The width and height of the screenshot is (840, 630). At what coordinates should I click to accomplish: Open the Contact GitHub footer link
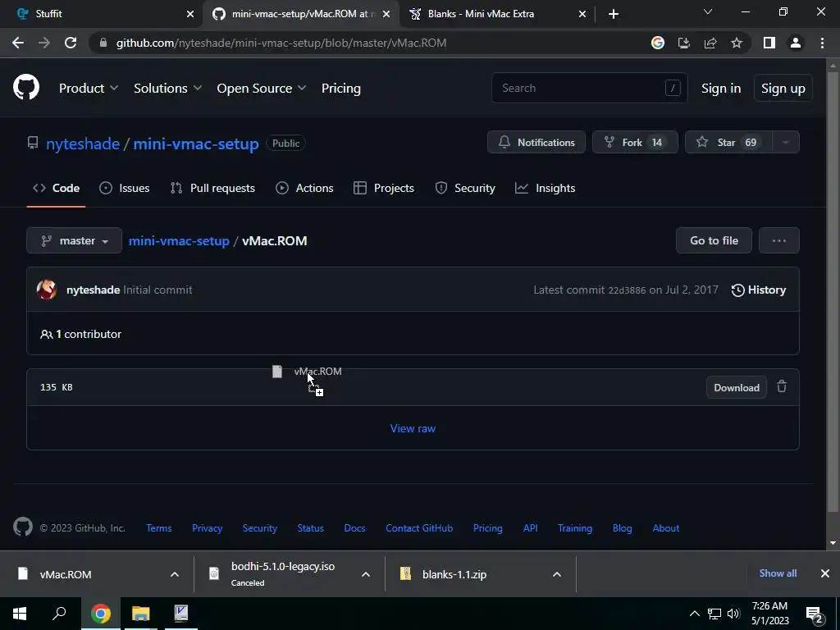pyautogui.click(x=419, y=528)
